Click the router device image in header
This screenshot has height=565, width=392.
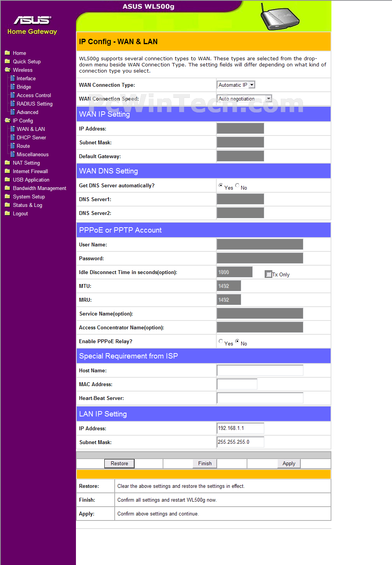click(x=280, y=17)
